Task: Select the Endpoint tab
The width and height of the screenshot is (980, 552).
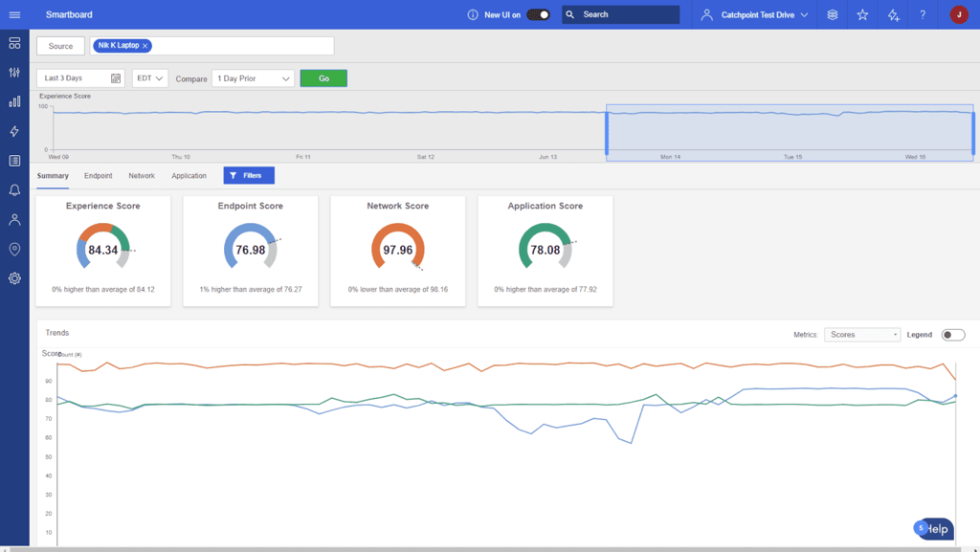Action: 97,176
